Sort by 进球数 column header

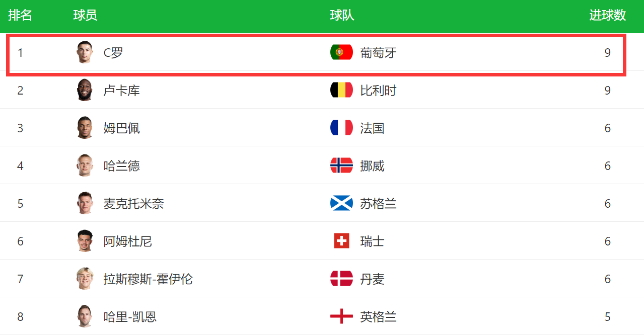pos(608,15)
